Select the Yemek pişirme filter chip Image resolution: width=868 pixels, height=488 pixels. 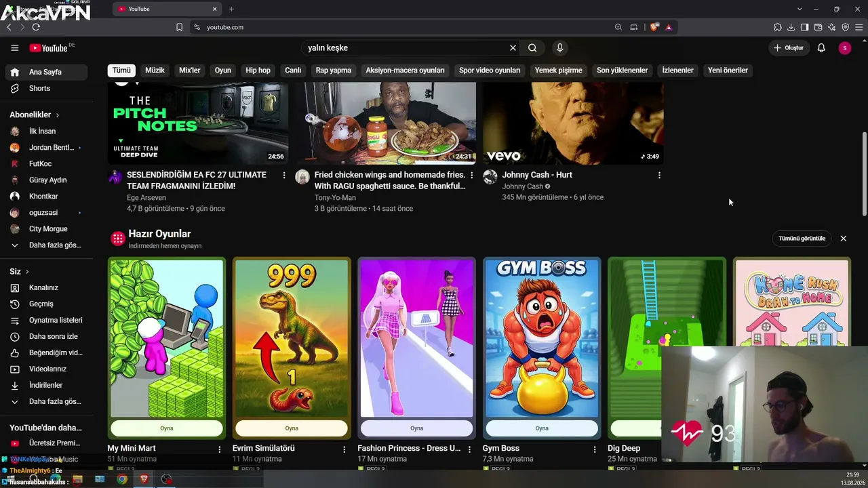[559, 70]
